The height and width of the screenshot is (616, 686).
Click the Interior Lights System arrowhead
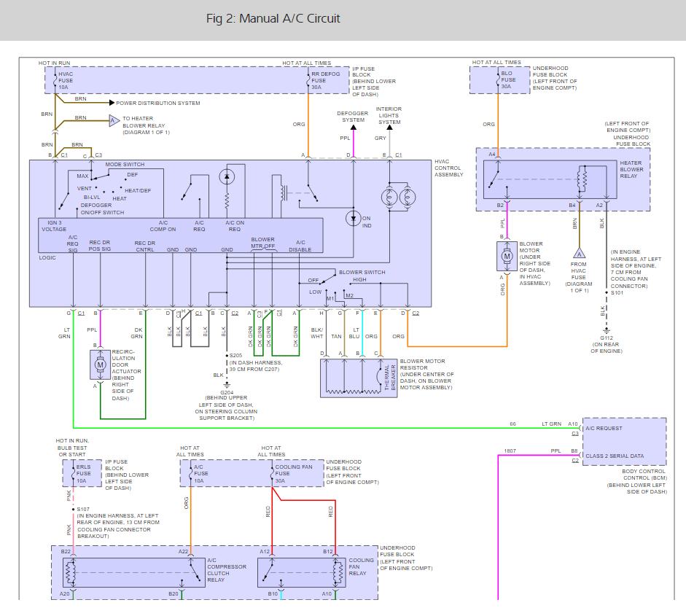[x=389, y=128]
